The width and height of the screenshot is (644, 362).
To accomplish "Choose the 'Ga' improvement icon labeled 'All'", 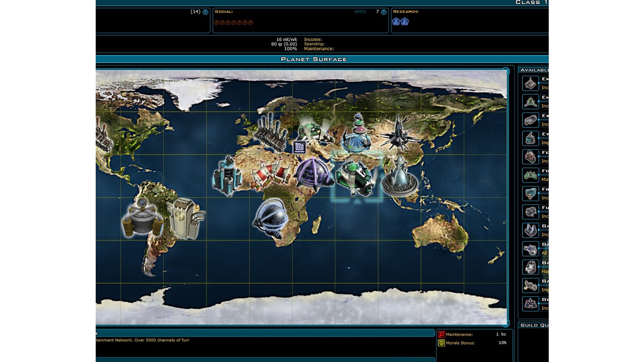I will (x=530, y=248).
